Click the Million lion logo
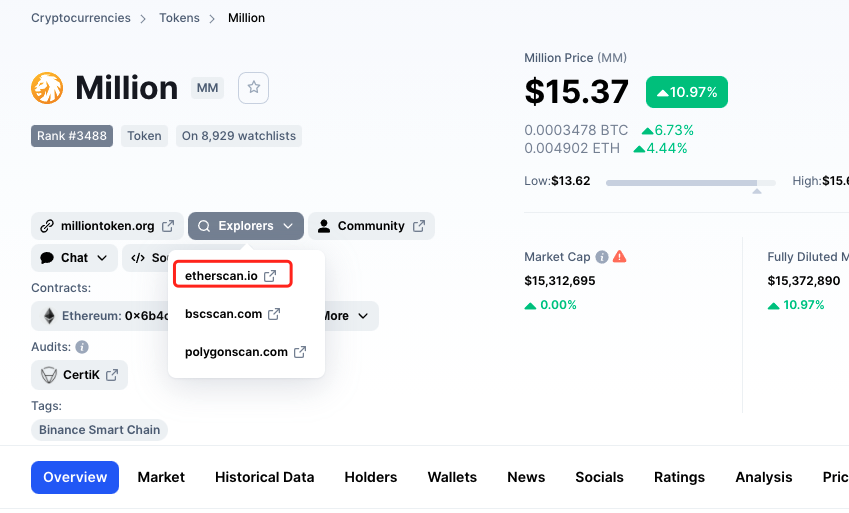 (x=47, y=88)
